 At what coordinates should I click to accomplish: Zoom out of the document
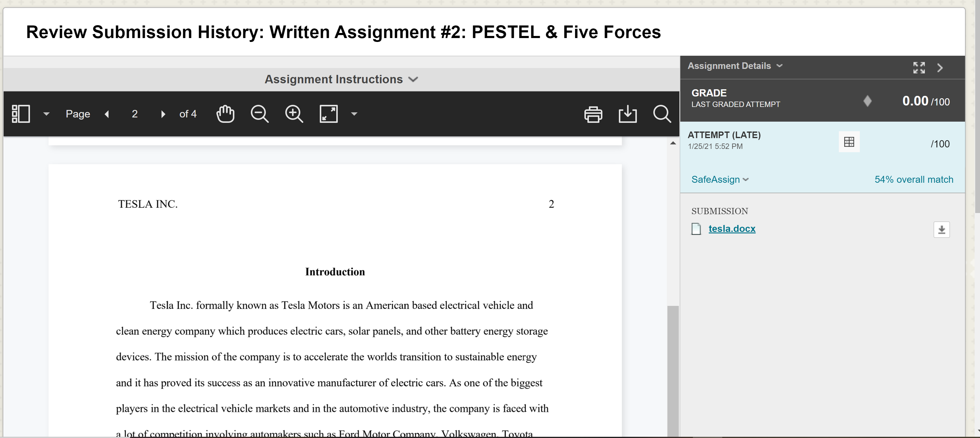point(260,114)
